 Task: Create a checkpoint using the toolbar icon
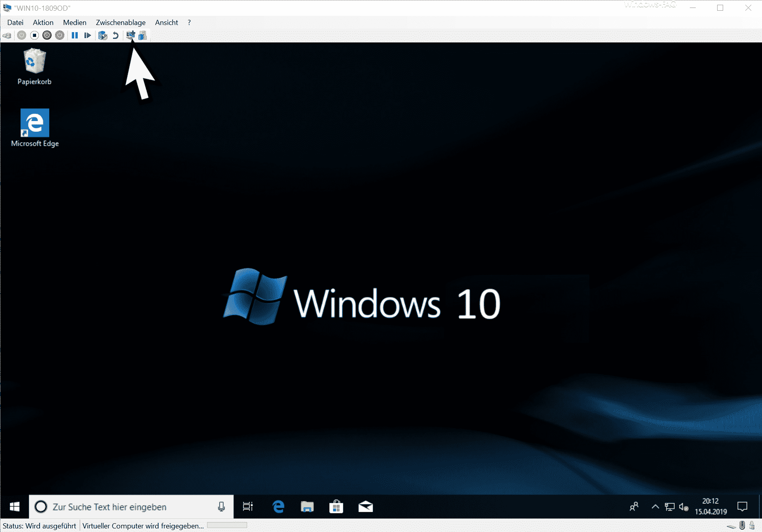point(103,36)
